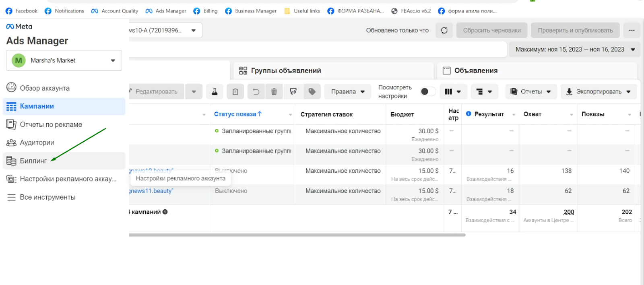Select Кампании in the sidebar
The image size is (644, 285).
point(64,106)
